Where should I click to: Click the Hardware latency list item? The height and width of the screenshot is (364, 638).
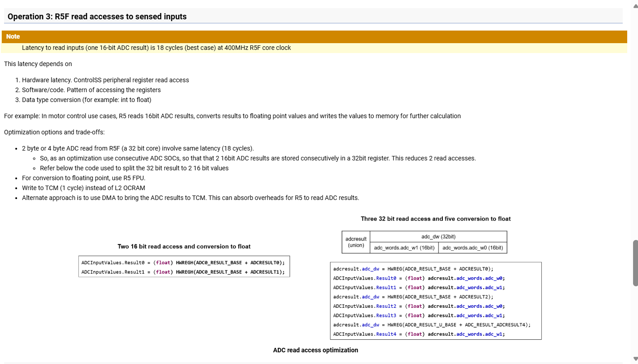(105, 80)
